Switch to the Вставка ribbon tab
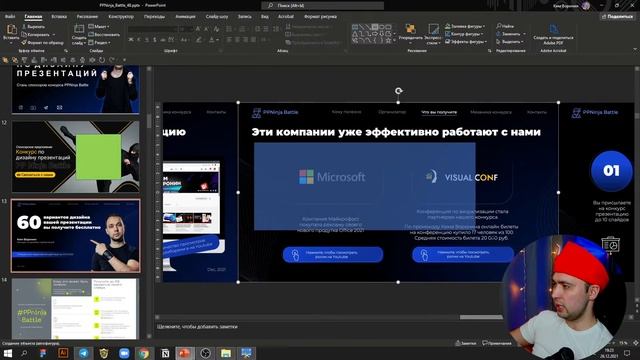The height and width of the screenshot is (360, 640). (x=59, y=17)
